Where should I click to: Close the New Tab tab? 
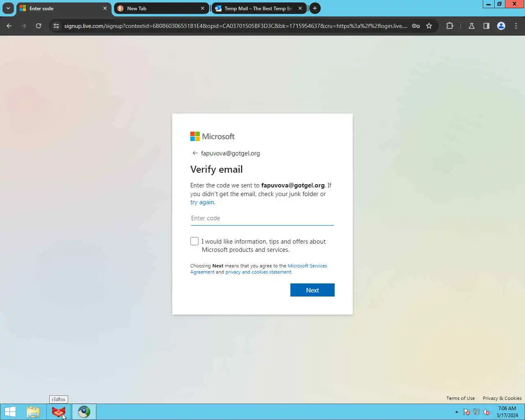point(202,8)
